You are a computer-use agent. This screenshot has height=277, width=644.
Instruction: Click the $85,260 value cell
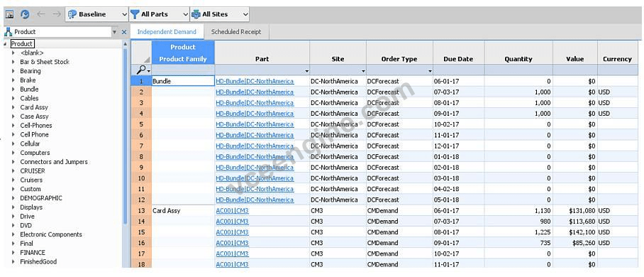point(575,243)
